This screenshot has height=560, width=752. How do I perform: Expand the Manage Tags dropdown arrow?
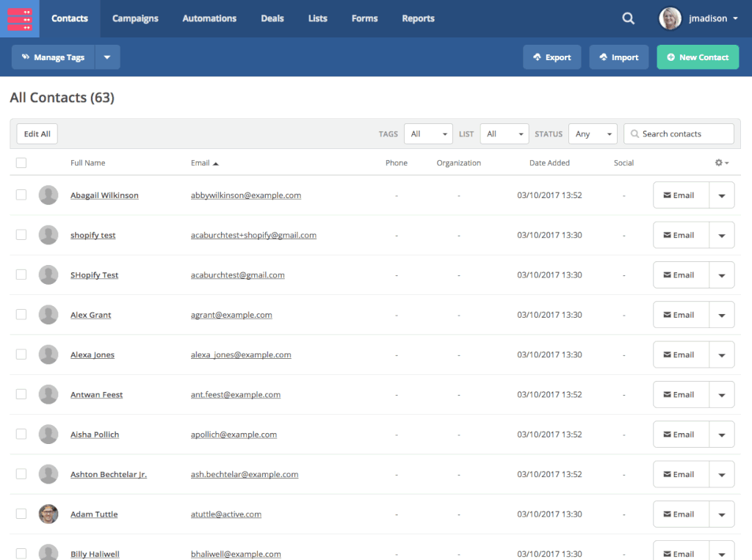pos(107,57)
